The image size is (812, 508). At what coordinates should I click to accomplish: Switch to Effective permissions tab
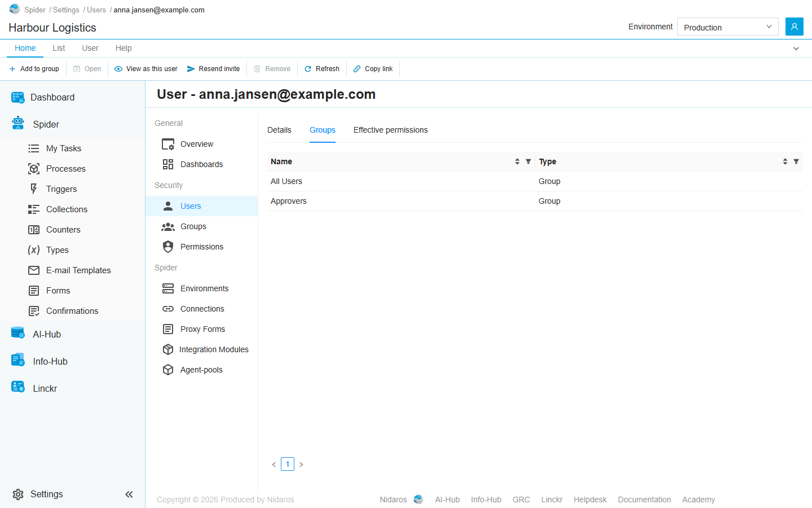pos(391,130)
